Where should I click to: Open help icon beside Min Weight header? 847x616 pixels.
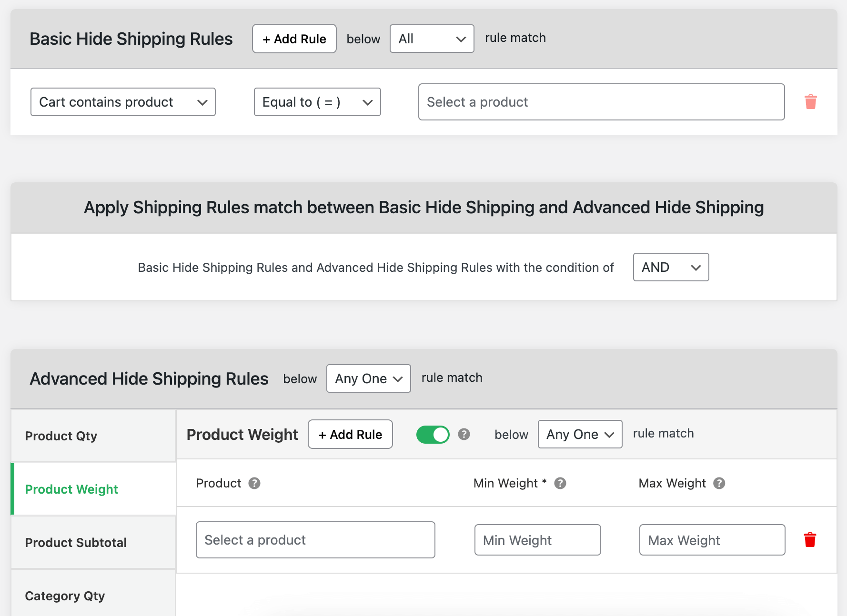pyautogui.click(x=560, y=483)
